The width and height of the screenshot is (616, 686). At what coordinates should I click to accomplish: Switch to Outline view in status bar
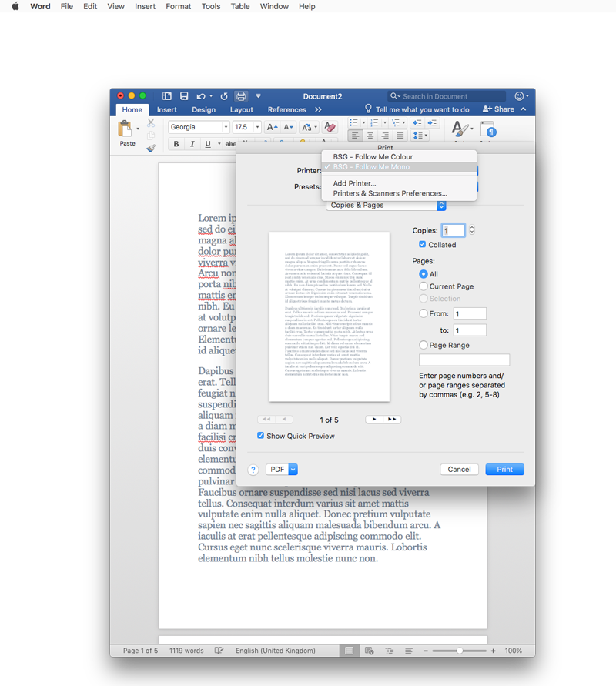point(390,651)
